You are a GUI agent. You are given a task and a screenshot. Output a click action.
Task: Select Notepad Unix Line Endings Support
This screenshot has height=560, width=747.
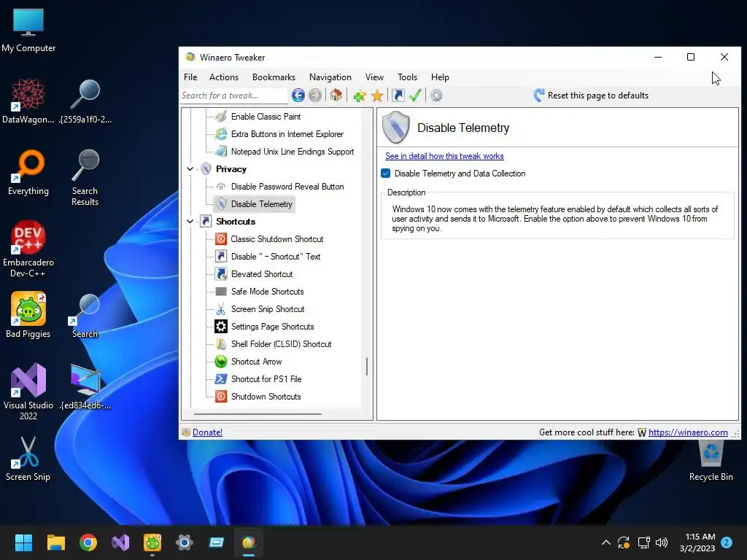[x=293, y=152]
